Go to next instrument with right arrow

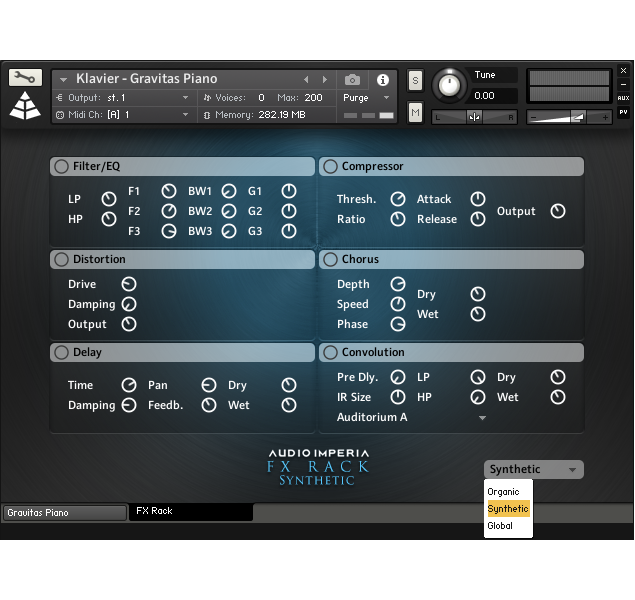325,80
